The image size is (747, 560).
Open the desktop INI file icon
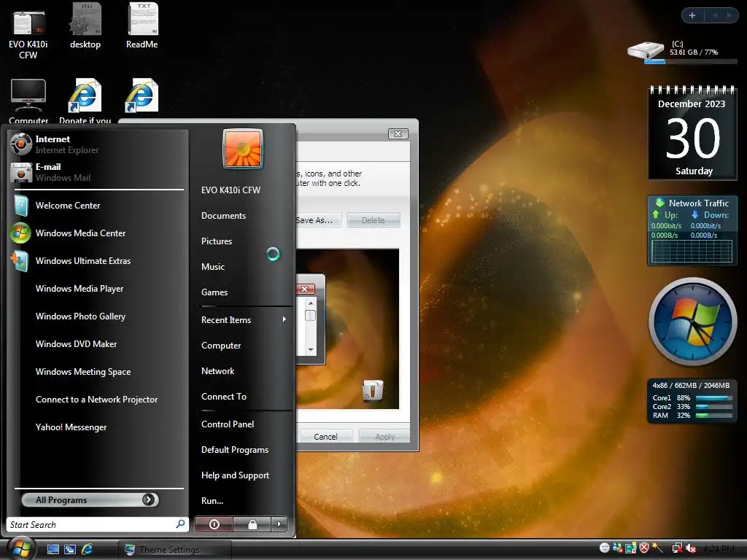tap(85, 27)
